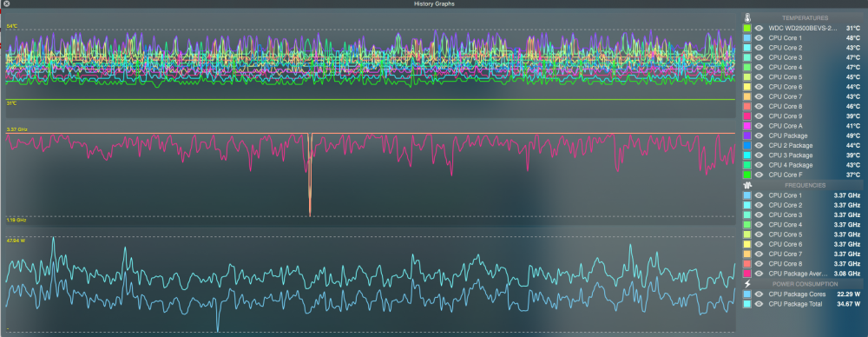Hide CPU Core 3 temperature line with its eye
This screenshot has height=337, width=868.
tap(759, 57)
